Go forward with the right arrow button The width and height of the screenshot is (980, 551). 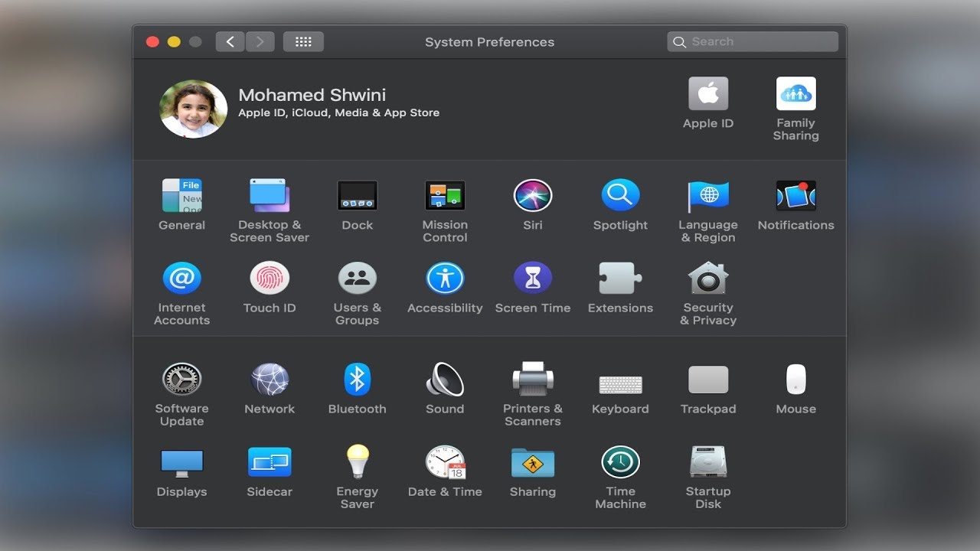pyautogui.click(x=260, y=42)
